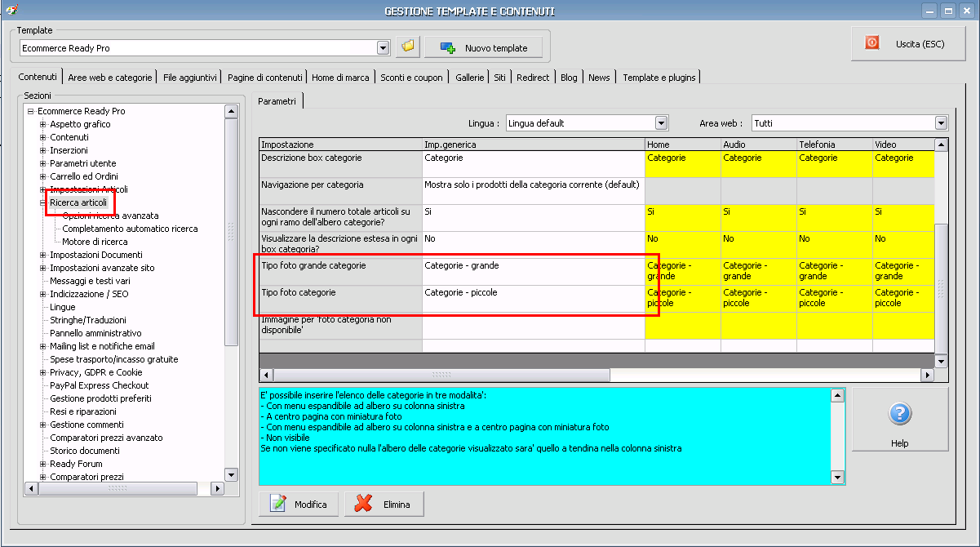Click the yellow folder icon beside template dropdown
The height and width of the screenshot is (547, 980).
[408, 47]
